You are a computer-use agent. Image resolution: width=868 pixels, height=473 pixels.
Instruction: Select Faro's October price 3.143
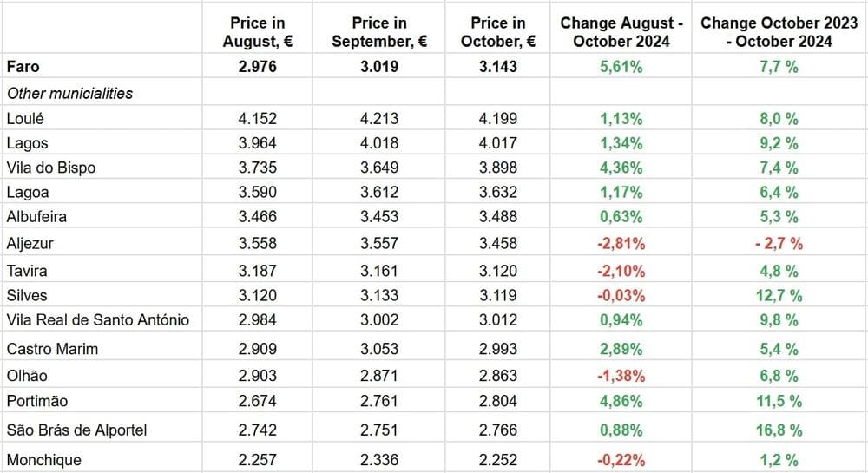[x=497, y=67]
